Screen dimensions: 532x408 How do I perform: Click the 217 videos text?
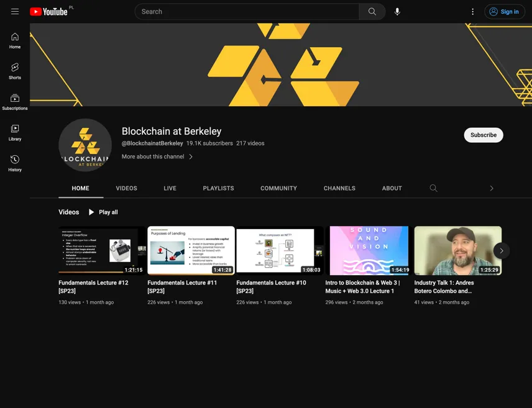pos(250,143)
